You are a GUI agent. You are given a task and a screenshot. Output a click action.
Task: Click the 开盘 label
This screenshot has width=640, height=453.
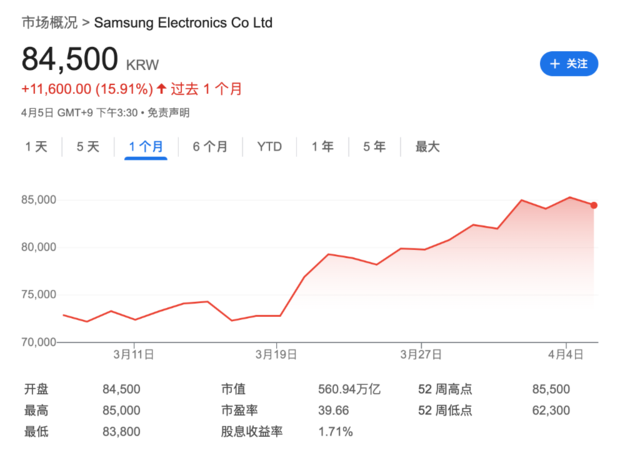(36, 389)
